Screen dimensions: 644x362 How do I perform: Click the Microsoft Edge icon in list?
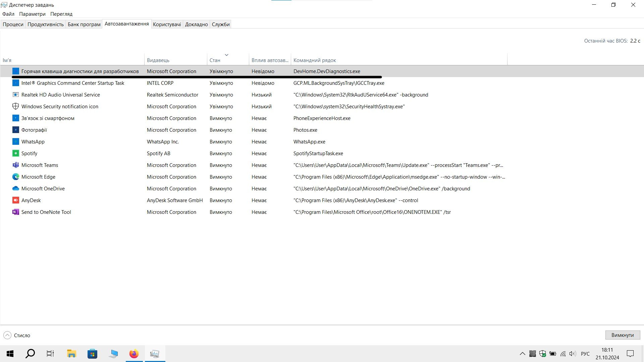click(15, 177)
